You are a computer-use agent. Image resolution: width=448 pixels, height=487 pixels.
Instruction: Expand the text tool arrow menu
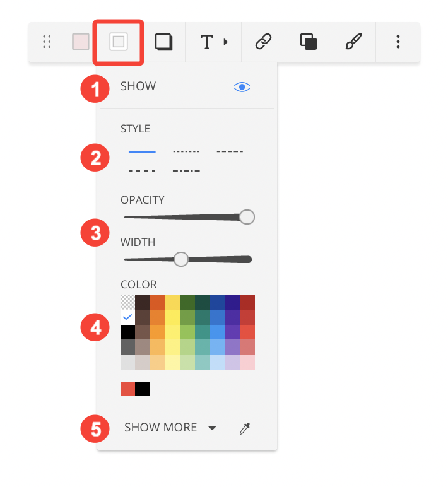226,42
